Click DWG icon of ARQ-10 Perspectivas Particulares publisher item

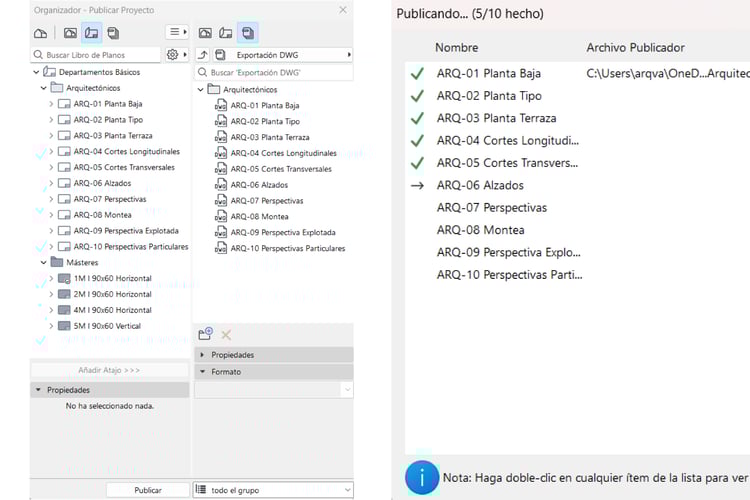[221, 248]
